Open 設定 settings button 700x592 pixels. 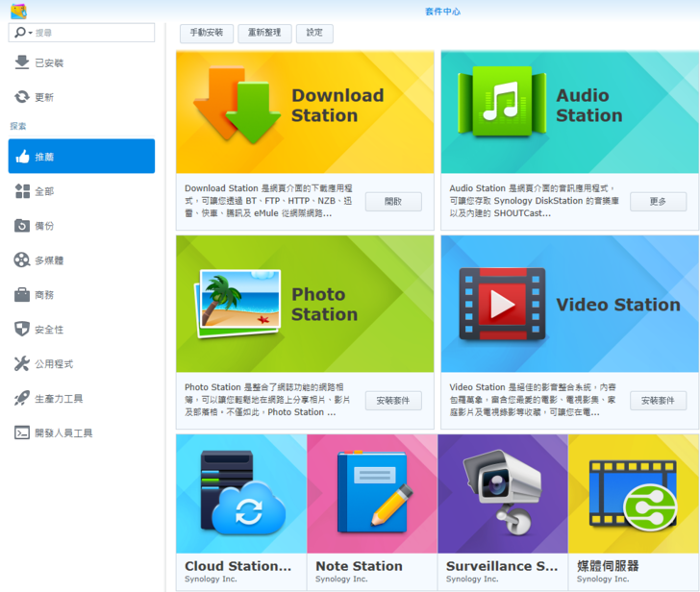(x=314, y=33)
